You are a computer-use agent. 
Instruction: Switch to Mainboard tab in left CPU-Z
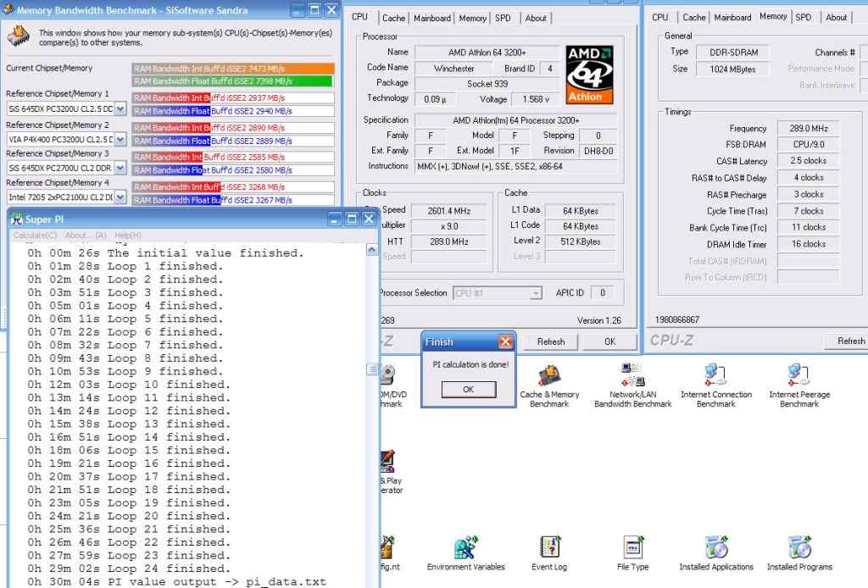tap(431, 18)
